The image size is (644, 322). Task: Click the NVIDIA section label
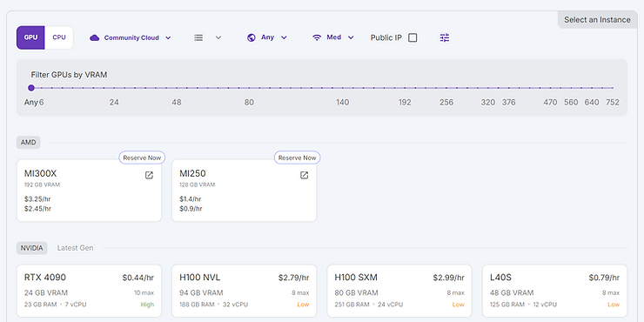pos(32,248)
